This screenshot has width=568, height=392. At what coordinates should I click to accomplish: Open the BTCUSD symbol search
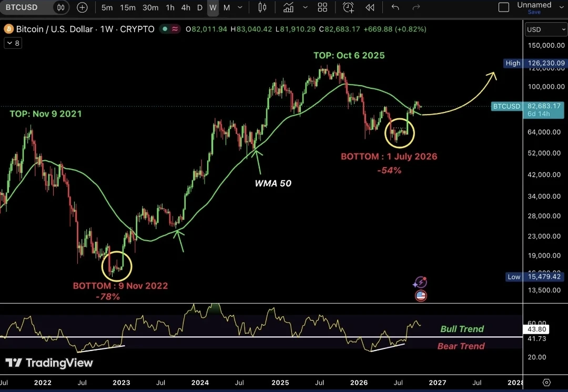[22, 7]
